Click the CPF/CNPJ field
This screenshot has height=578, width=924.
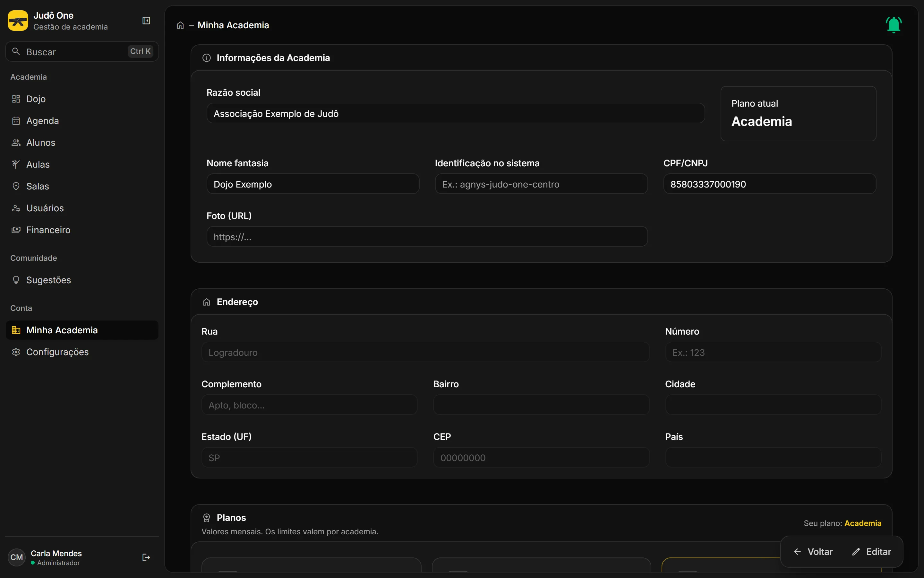point(769,184)
